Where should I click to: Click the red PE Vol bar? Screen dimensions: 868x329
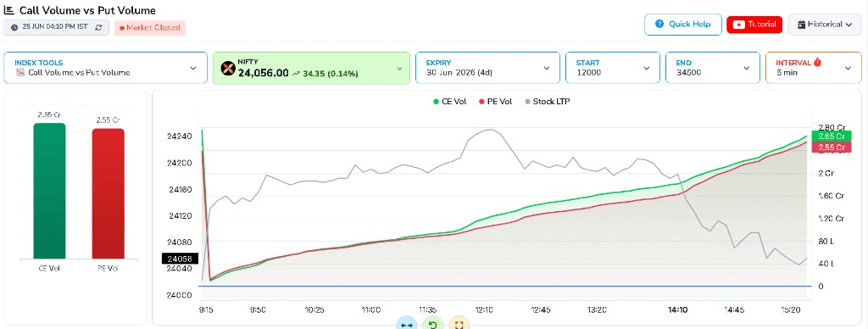(x=108, y=194)
